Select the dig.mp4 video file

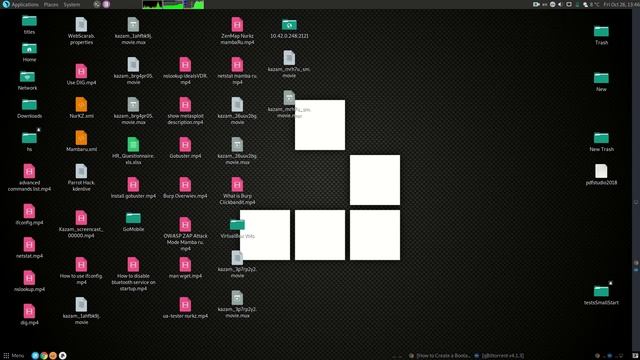click(29, 315)
